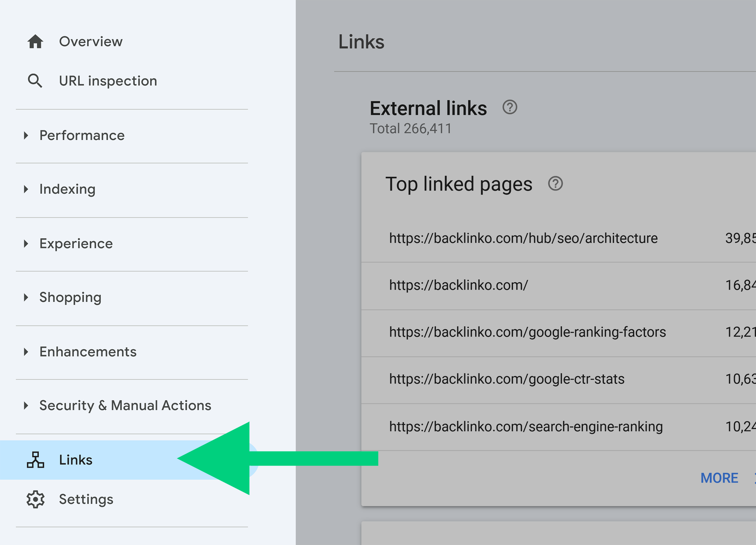Viewport: 756px width, 545px height.
Task: Expand the Indexing section arrow
Action: (x=26, y=189)
